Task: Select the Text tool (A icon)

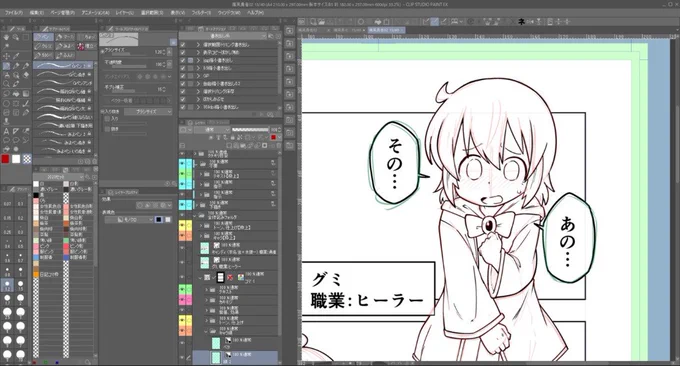Action: point(6,131)
